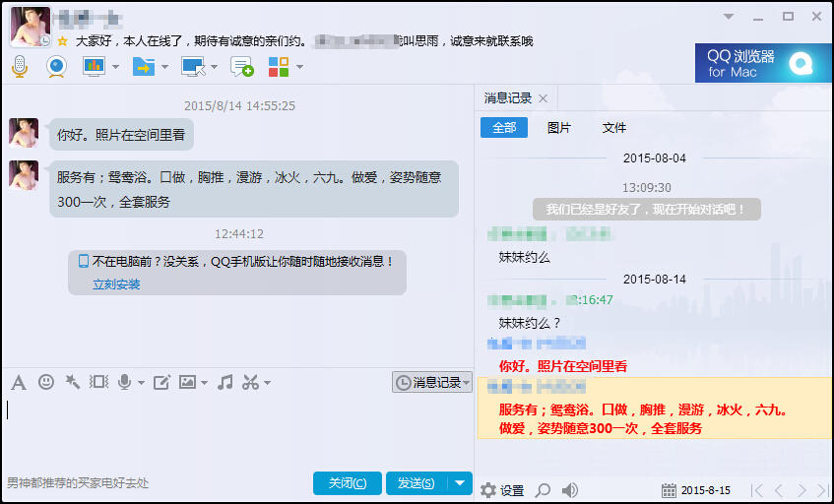The width and height of the screenshot is (834, 504).
Task: Click the 2015-08-14 date separator in history
Action: (x=654, y=280)
